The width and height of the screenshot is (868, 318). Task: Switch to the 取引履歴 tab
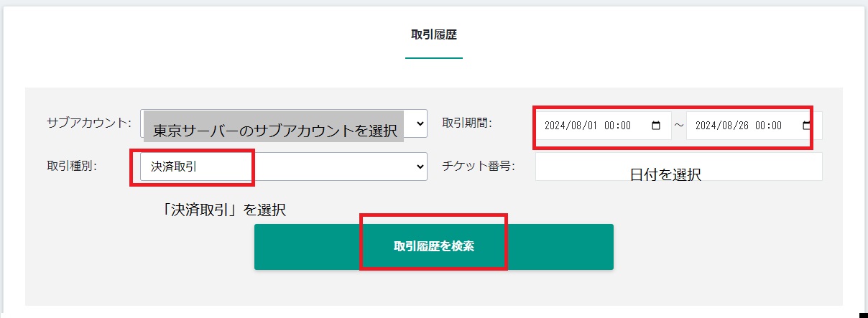click(x=433, y=34)
